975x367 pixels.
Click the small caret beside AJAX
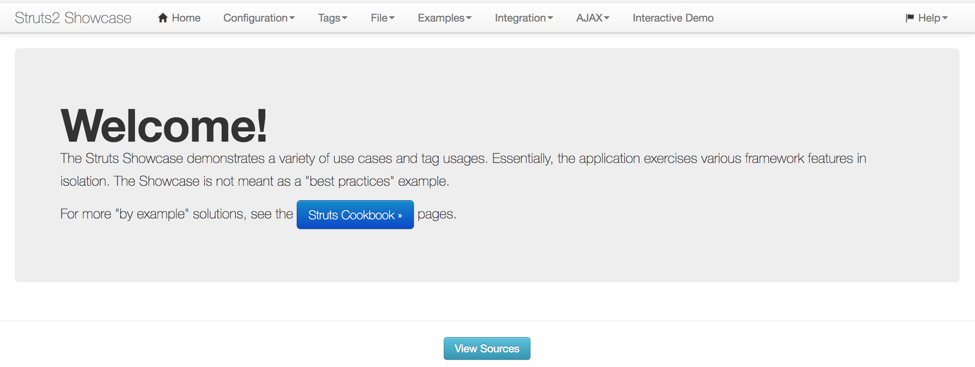click(x=606, y=19)
